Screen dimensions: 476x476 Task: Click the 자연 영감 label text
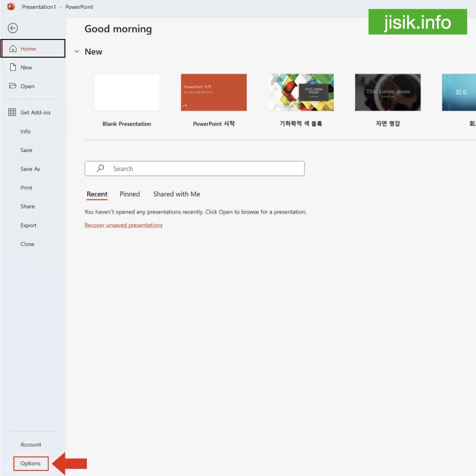pos(388,124)
